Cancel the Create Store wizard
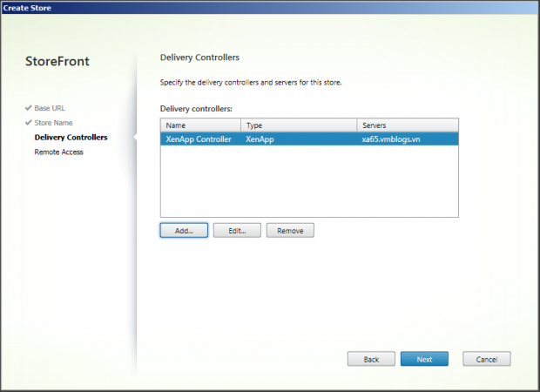 tap(487, 359)
